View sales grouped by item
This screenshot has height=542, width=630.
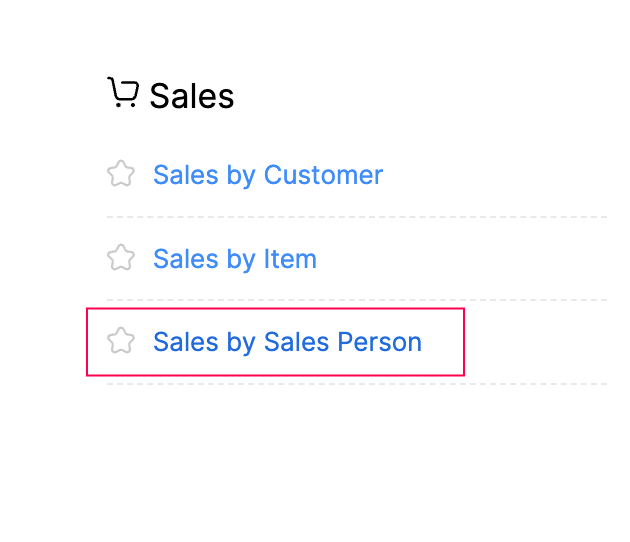(x=234, y=259)
